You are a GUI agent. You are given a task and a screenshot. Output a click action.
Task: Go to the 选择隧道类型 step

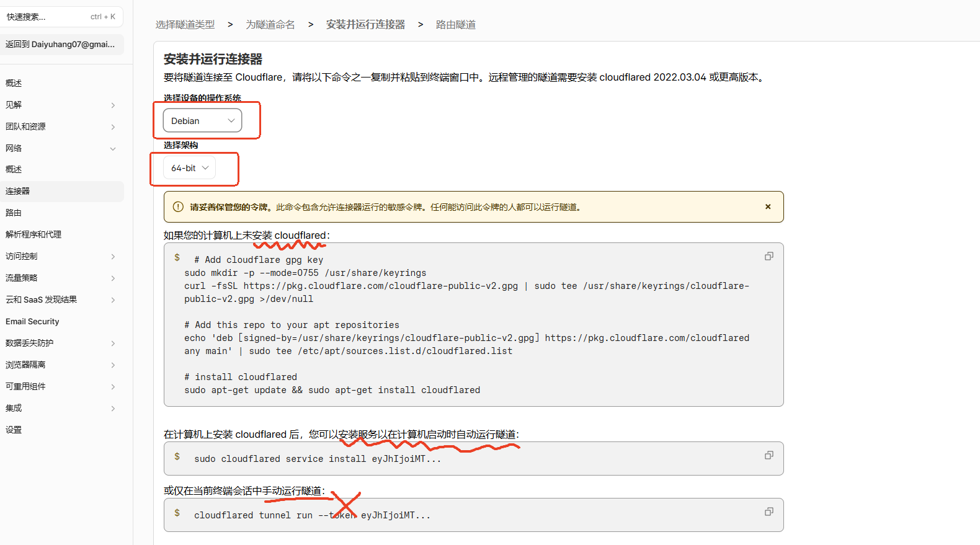(185, 25)
